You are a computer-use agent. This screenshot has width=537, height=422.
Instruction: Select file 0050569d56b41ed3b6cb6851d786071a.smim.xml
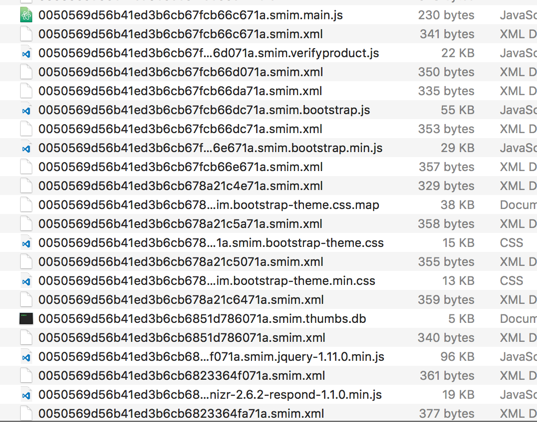pos(268,338)
